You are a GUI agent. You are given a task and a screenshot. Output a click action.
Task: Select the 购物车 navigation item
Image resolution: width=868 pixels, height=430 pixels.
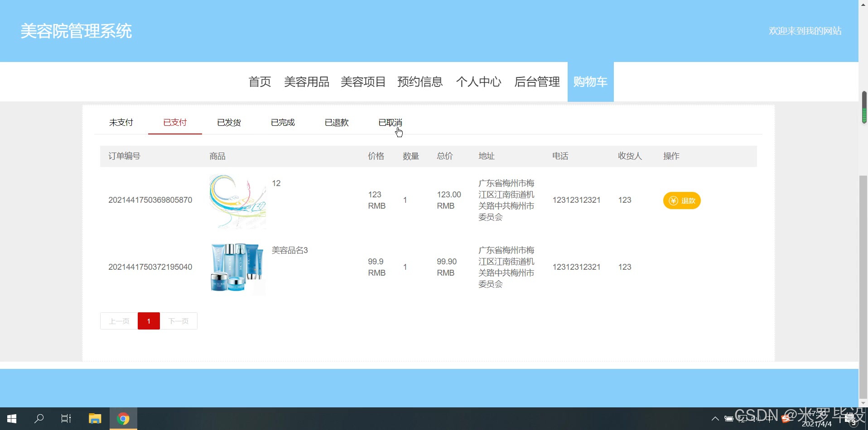tap(590, 82)
